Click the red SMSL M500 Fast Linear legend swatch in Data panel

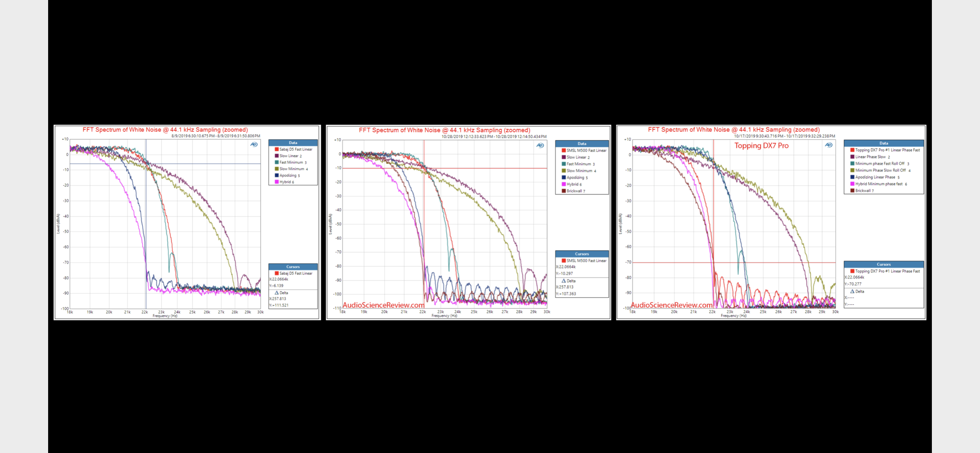pos(563,150)
